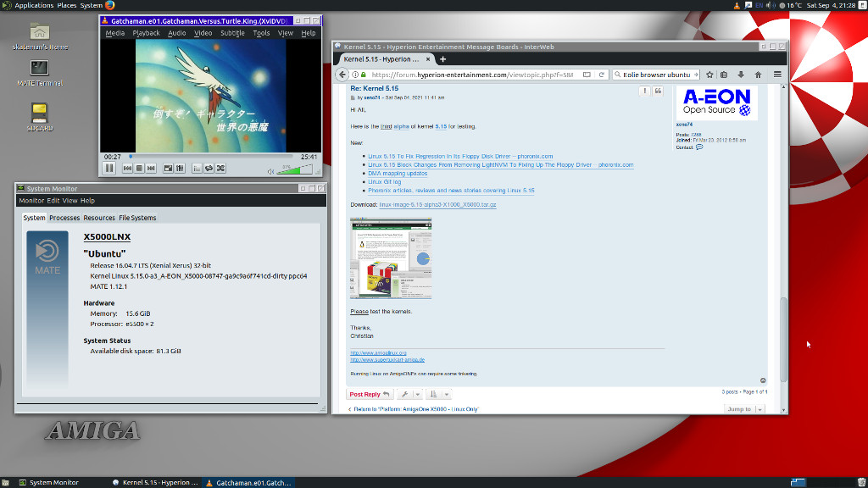Open the Monitor menu in System Monitor
868x488 pixels.
(x=31, y=201)
